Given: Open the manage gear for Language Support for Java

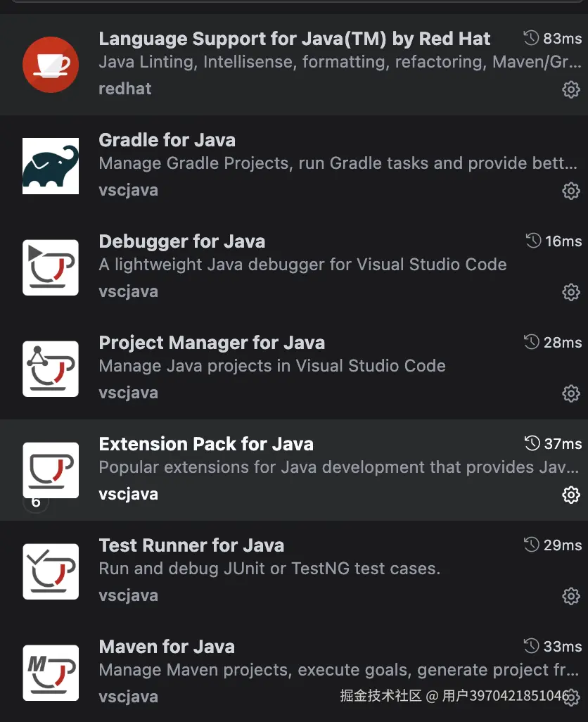Looking at the screenshot, I should coord(571,90).
